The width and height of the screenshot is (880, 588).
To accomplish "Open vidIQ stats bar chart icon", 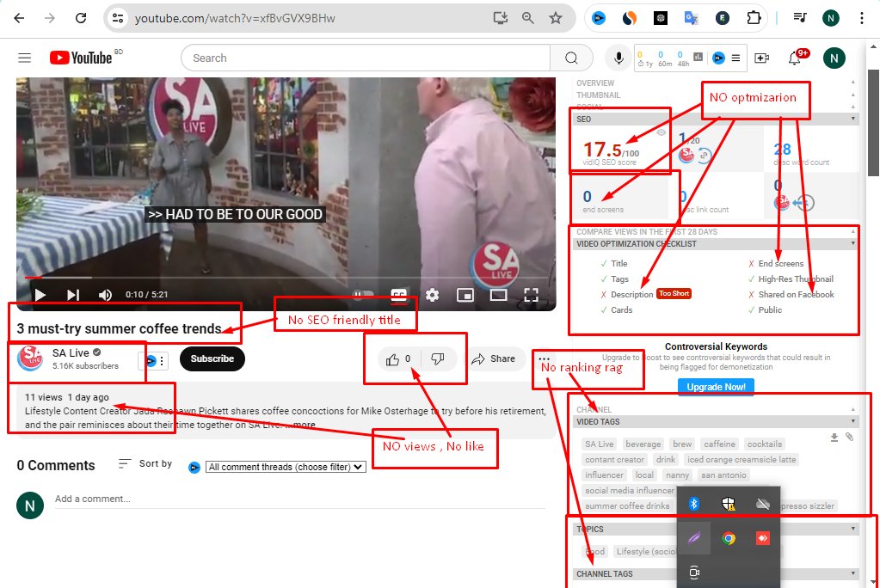I will click(x=698, y=58).
